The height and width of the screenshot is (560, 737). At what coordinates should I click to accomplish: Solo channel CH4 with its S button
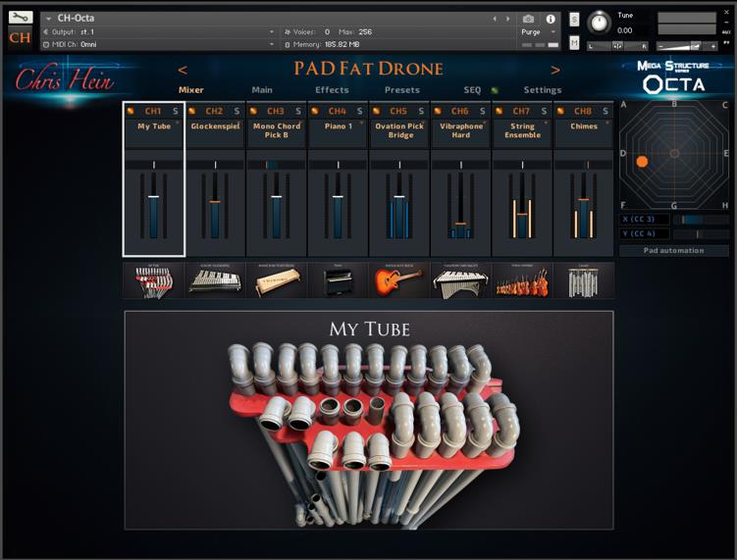coord(359,112)
